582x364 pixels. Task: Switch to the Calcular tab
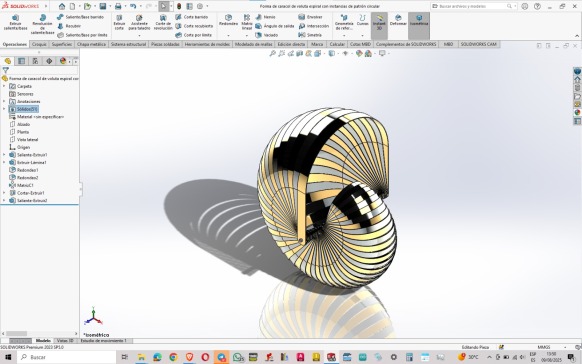tap(337, 44)
